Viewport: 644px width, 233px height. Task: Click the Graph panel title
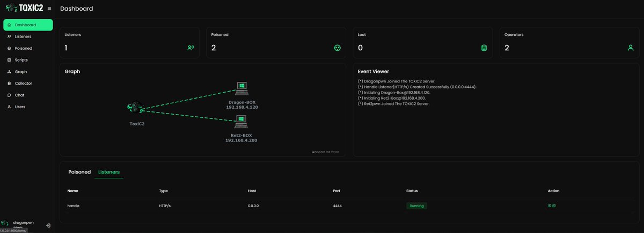pyautogui.click(x=72, y=71)
